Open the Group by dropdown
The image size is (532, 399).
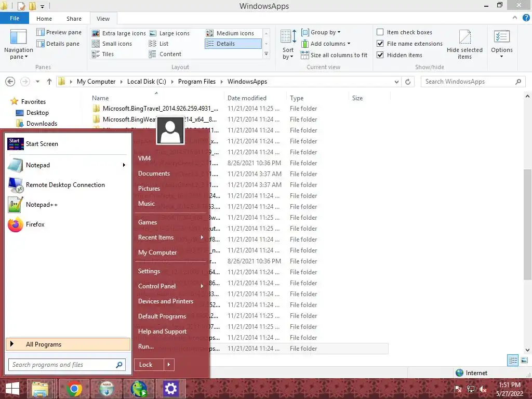(321, 32)
